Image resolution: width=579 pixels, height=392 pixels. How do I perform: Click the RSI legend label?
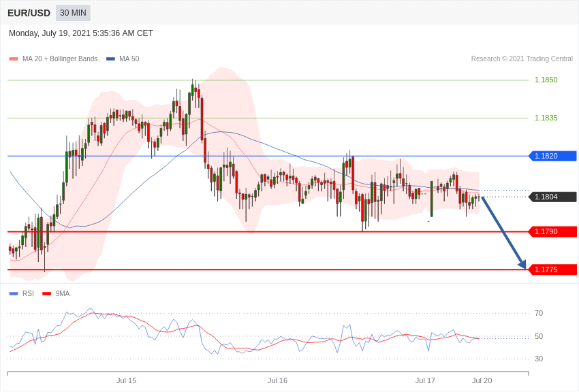pos(28,293)
